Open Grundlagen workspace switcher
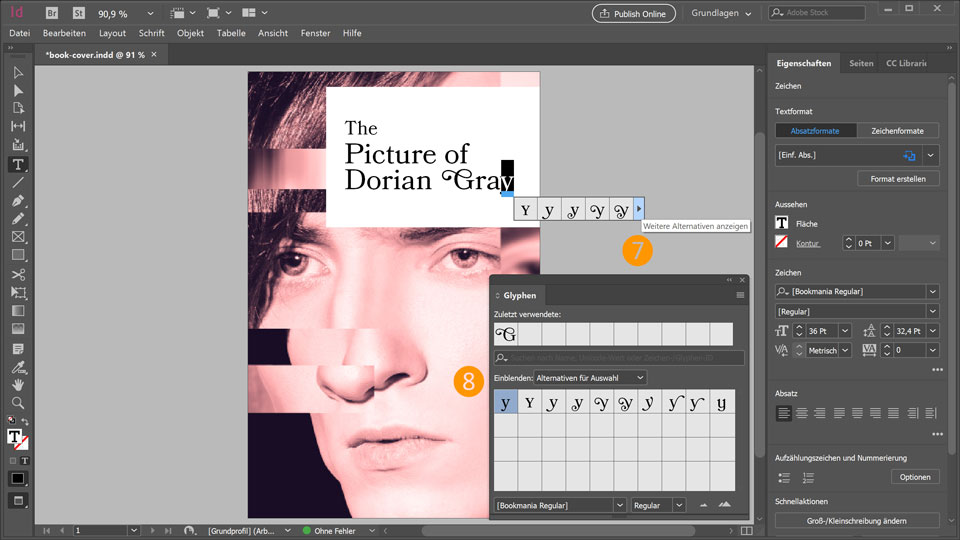Viewport: 960px width, 540px height. [721, 13]
